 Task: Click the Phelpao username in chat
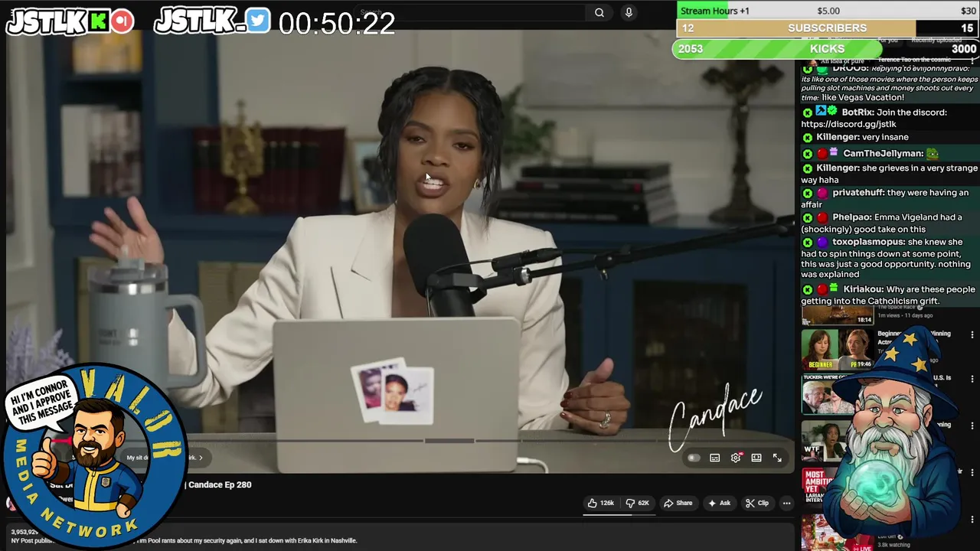click(x=851, y=217)
